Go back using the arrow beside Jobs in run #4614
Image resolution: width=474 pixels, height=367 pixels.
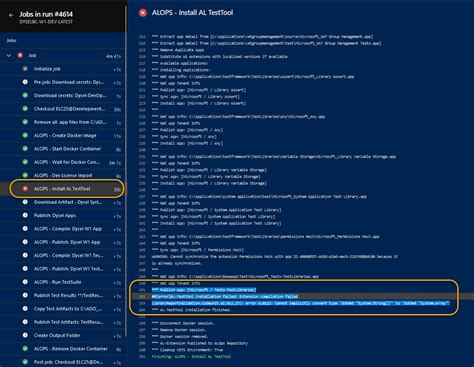[x=11, y=15]
